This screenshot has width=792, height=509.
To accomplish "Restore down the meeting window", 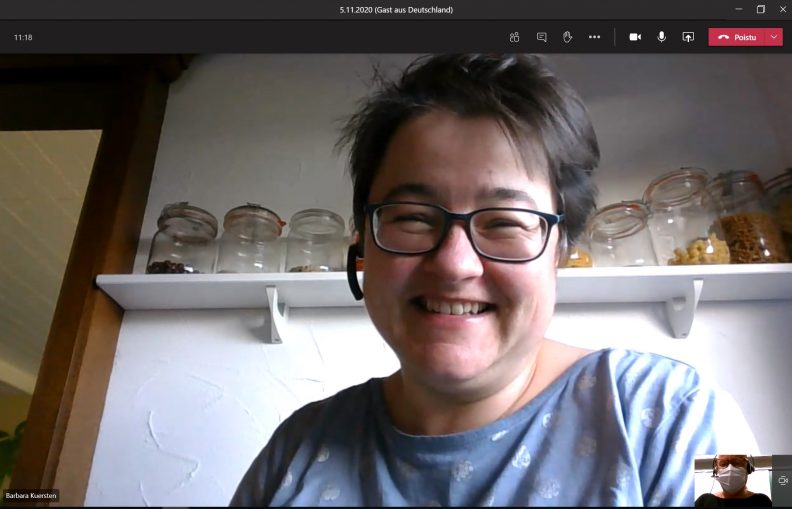I will pos(760,9).
